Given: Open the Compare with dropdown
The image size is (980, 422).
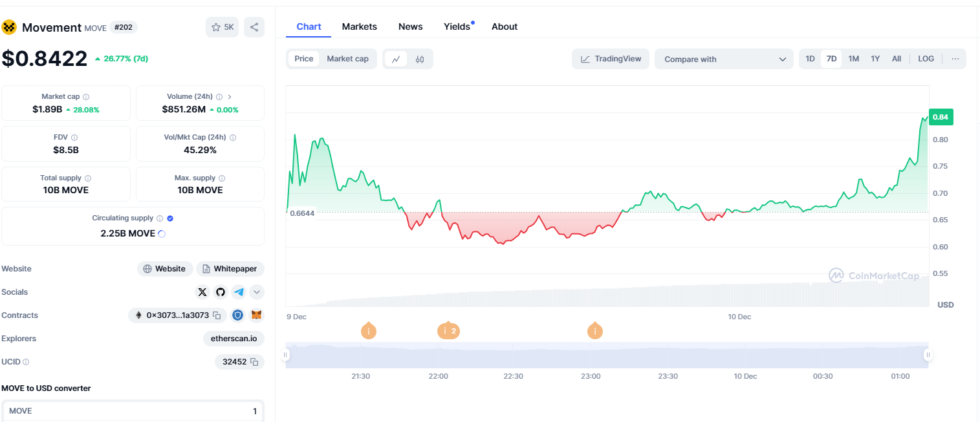Looking at the screenshot, I should click(x=724, y=59).
